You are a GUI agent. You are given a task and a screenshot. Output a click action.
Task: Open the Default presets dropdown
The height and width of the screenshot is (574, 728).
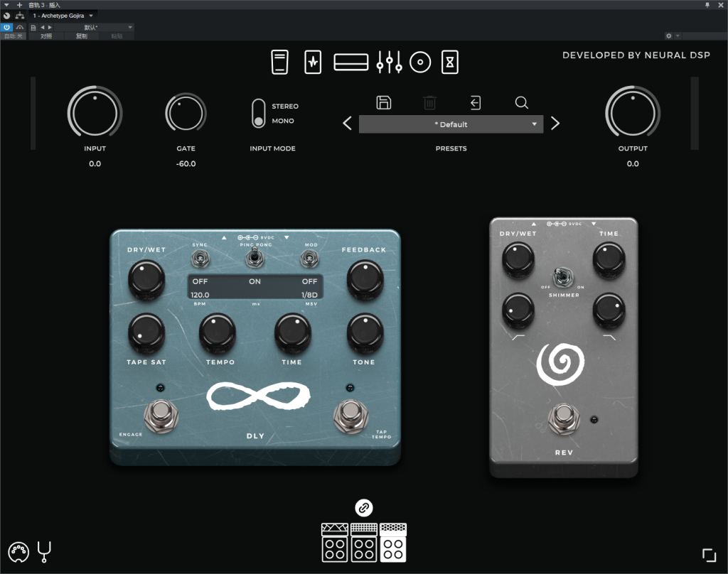pos(451,124)
